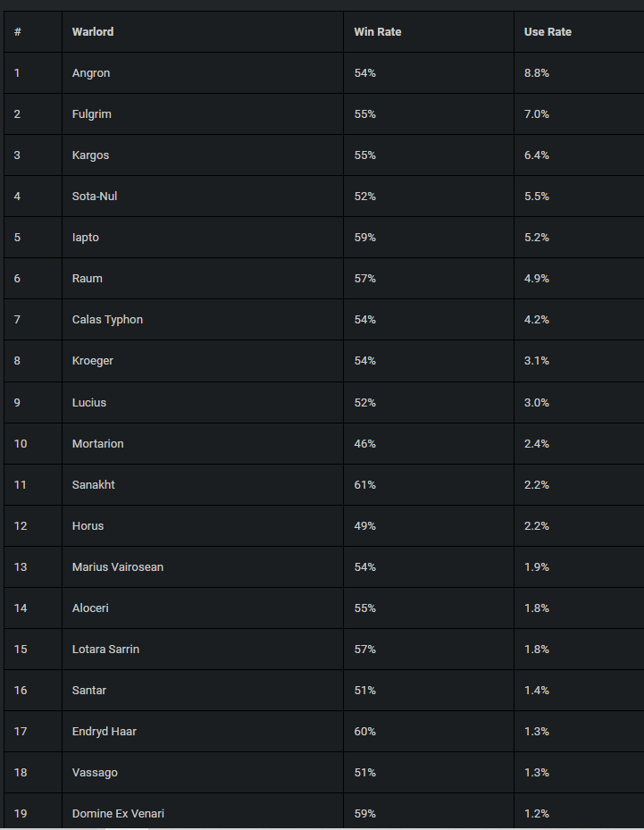The image size is (644, 830).
Task: Select the Marius Vairosean row
Action: pyautogui.click(x=324, y=567)
